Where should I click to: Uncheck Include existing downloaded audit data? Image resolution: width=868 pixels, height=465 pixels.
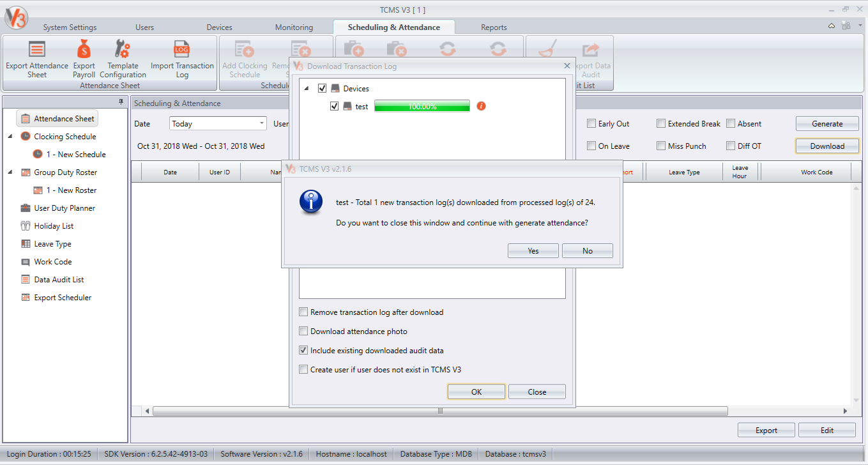tap(303, 350)
